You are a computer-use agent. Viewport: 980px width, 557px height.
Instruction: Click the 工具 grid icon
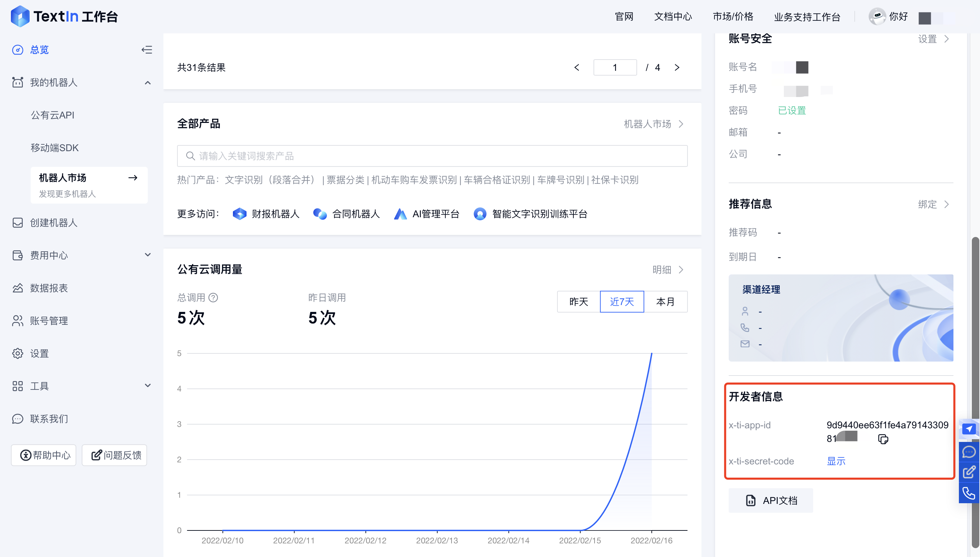[x=18, y=386]
